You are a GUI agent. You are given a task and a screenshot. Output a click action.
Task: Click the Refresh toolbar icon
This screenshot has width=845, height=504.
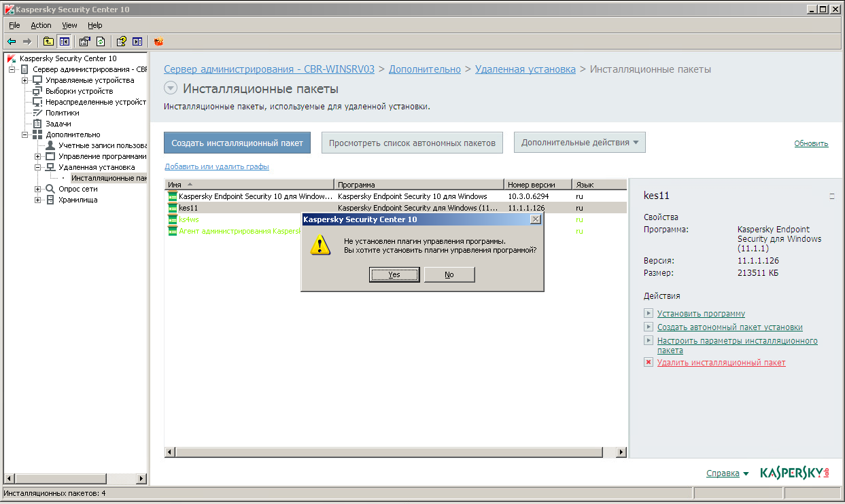[101, 41]
